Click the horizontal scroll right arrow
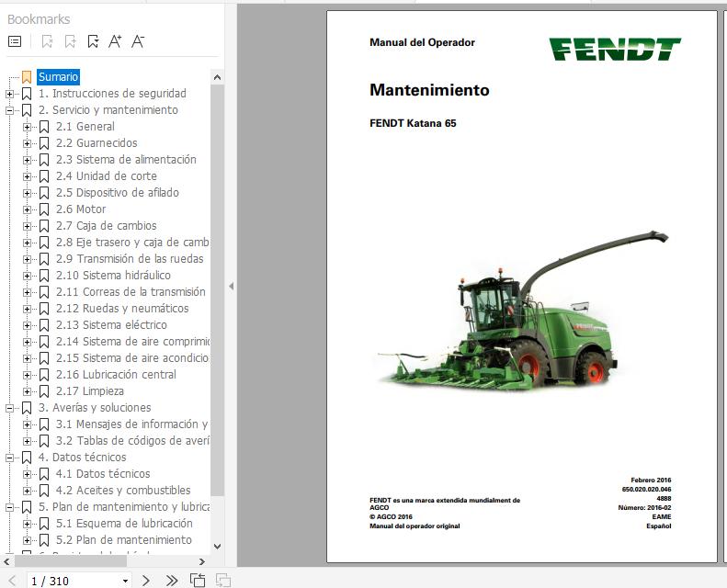 click(x=201, y=561)
